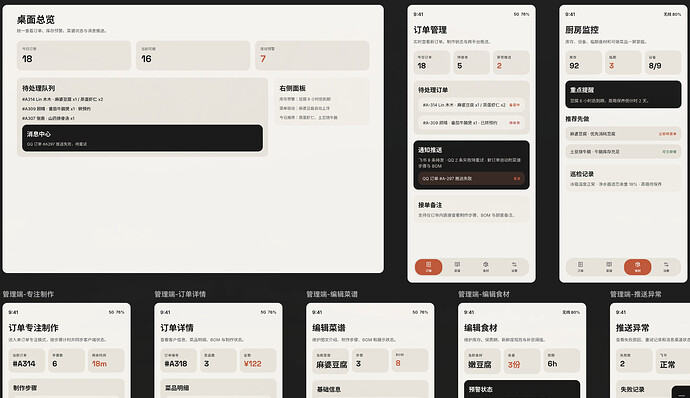Click the 右侧面板 heading in 桌面总览
The width and height of the screenshot is (690, 398).
293,88
